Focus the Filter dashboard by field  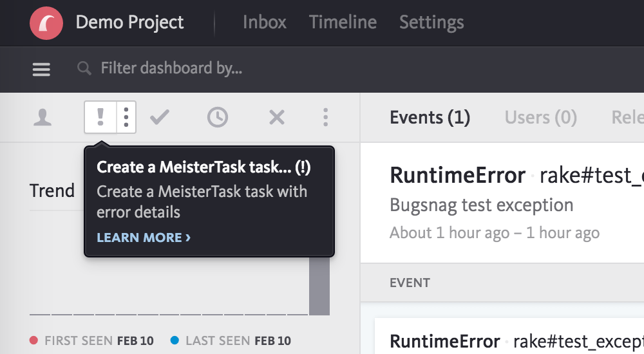coord(172,68)
